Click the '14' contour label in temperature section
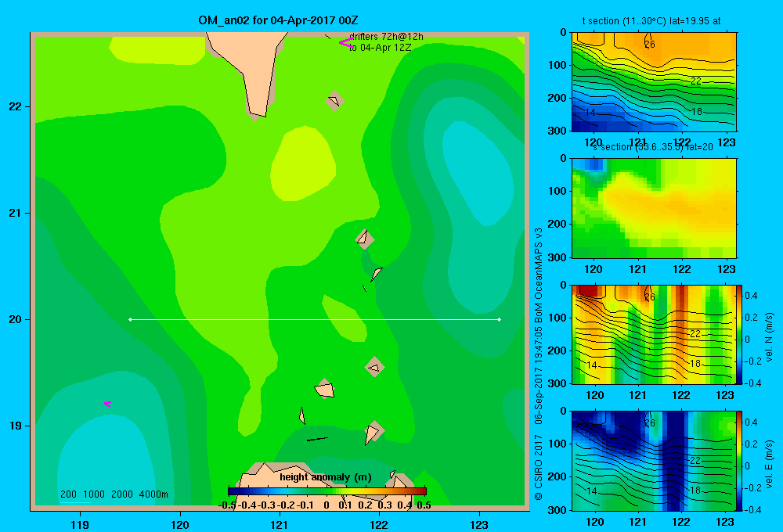The image size is (783, 532). point(590,113)
